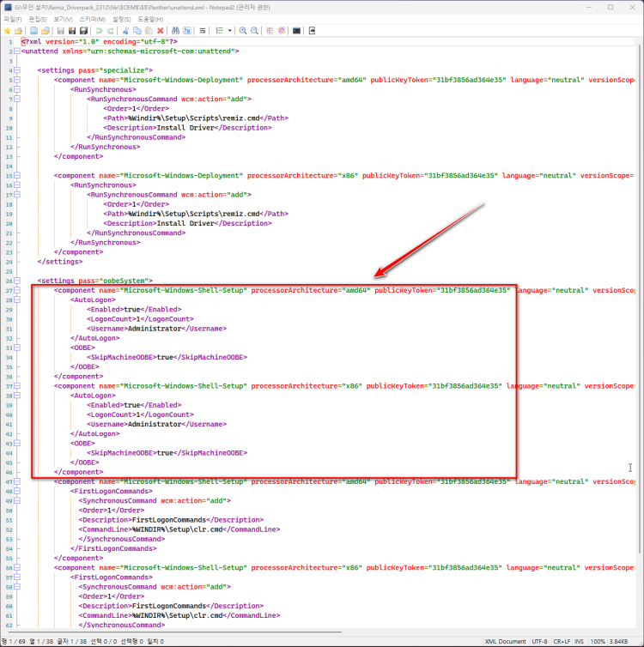Click the Cut scissors icon
This screenshot has height=647, width=644.
125,31
